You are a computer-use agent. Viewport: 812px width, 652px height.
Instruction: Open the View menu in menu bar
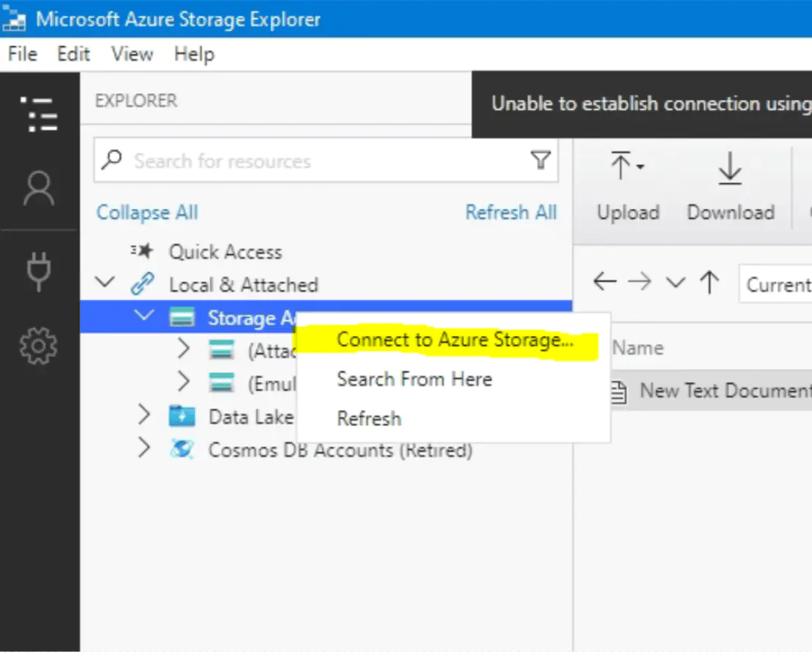click(x=132, y=54)
